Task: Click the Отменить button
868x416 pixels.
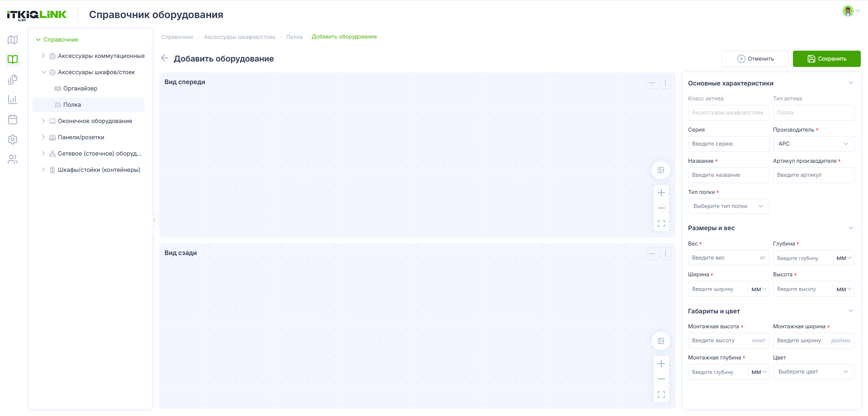Action: (x=755, y=59)
